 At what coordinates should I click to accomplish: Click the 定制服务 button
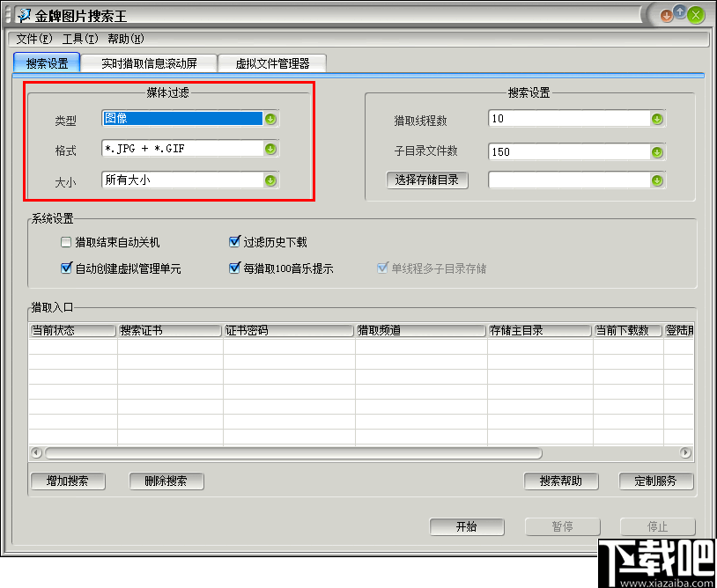pyautogui.click(x=655, y=481)
